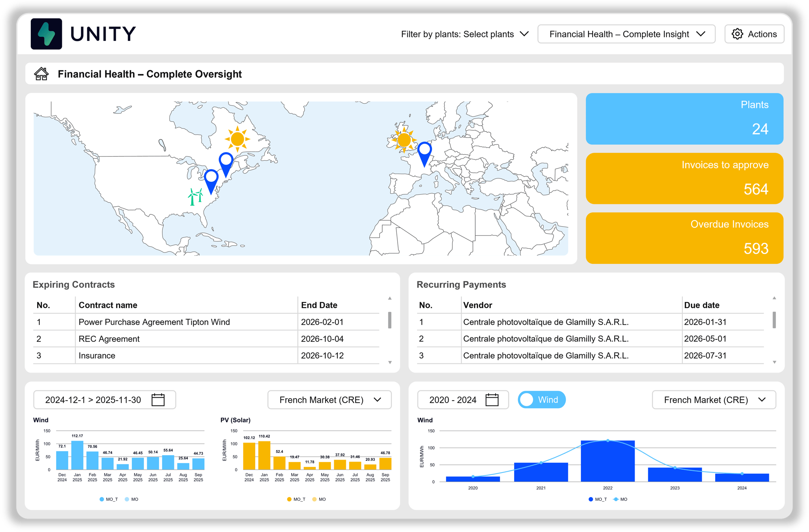Toggle the MO legend item under the Wind chart

click(x=130, y=499)
